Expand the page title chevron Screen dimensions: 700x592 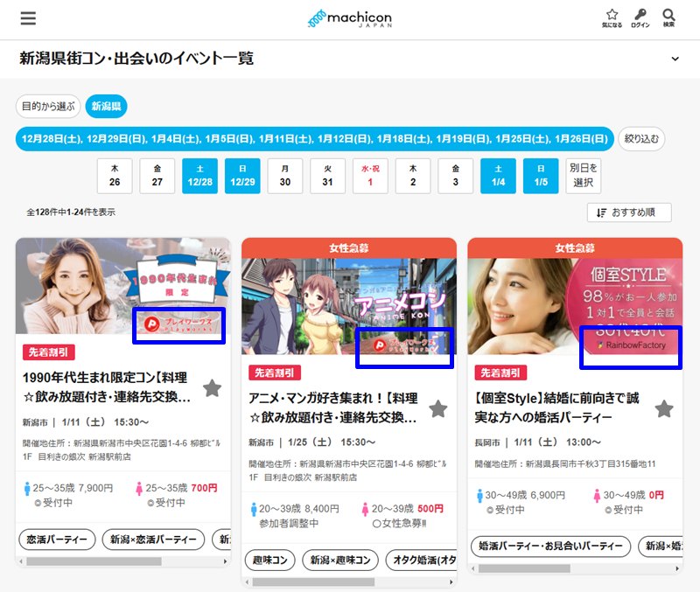click(675, 59)
